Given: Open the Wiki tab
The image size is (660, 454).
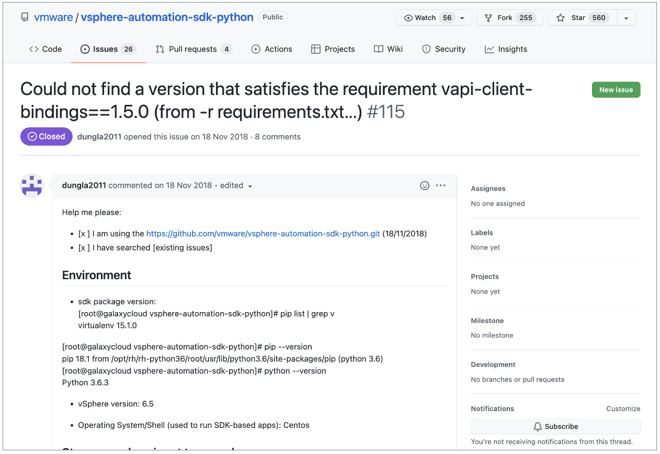Looking at the screenshot, I should pos(389,49).
